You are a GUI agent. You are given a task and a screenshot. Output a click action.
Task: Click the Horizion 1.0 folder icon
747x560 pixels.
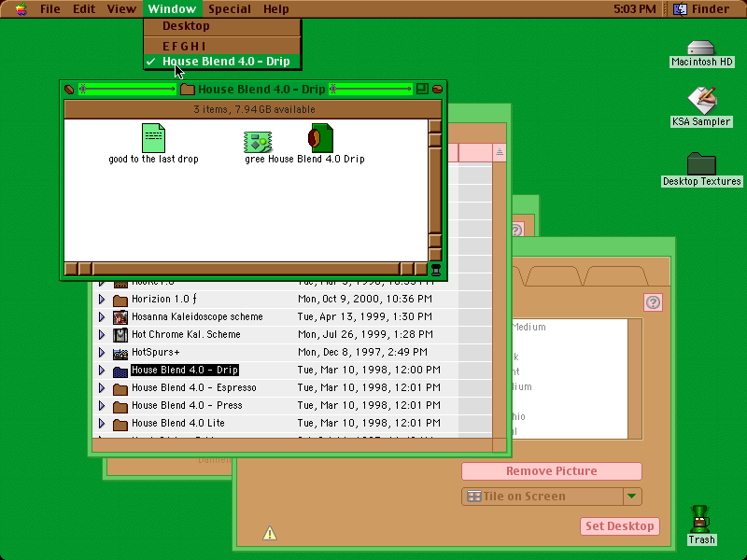pos(120,300)
